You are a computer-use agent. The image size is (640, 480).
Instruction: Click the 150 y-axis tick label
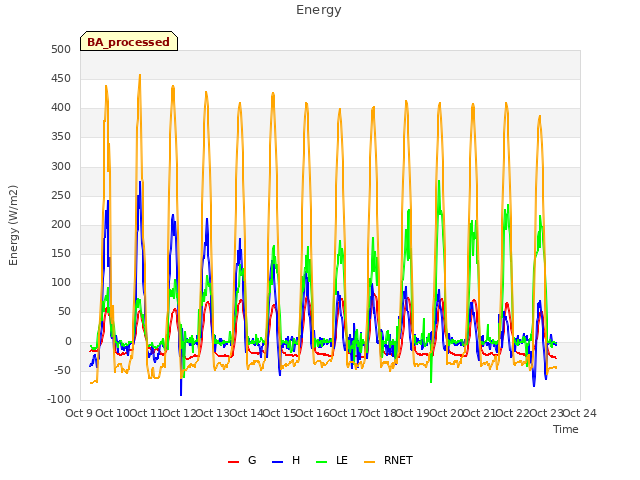(x=61, y=253)
